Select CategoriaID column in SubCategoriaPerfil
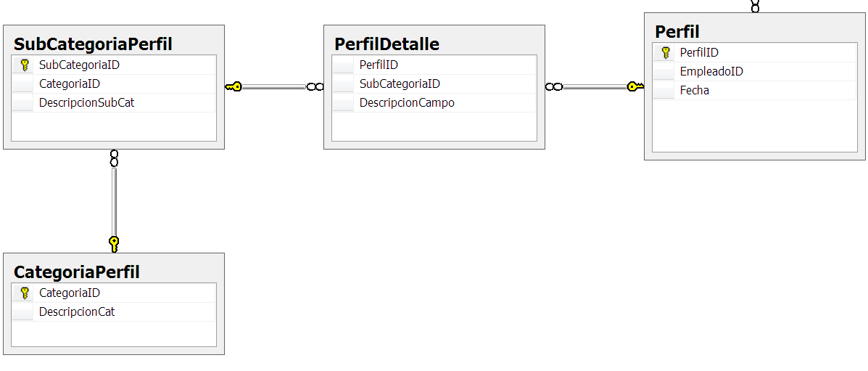 click(70, 84)
